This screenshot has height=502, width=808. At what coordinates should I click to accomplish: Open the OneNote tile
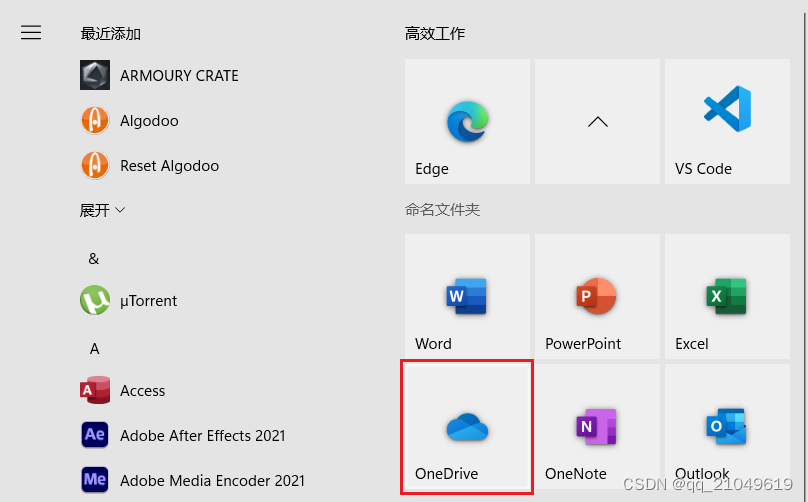coord(598,427)
